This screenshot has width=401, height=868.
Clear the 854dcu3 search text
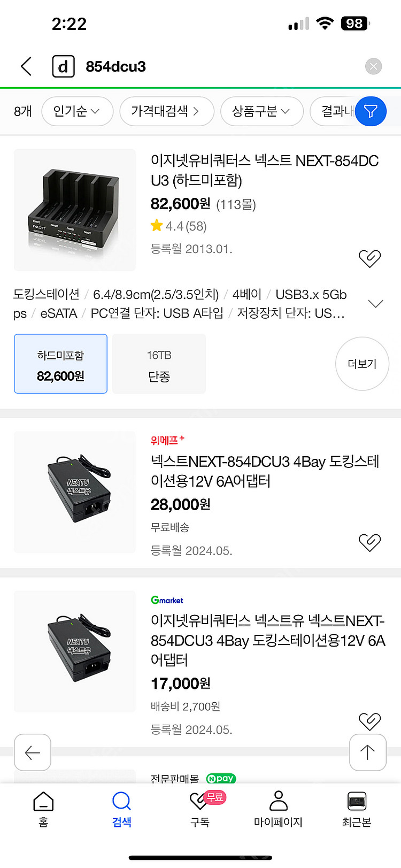point(373,66)
